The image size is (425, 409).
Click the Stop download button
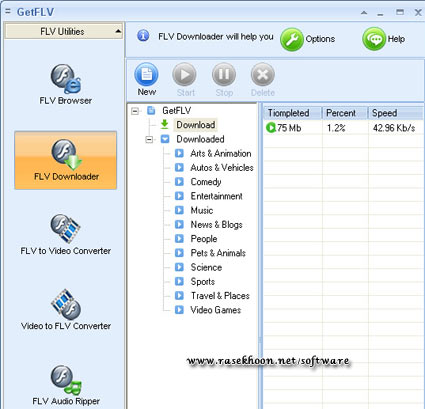tap(224, 80)
